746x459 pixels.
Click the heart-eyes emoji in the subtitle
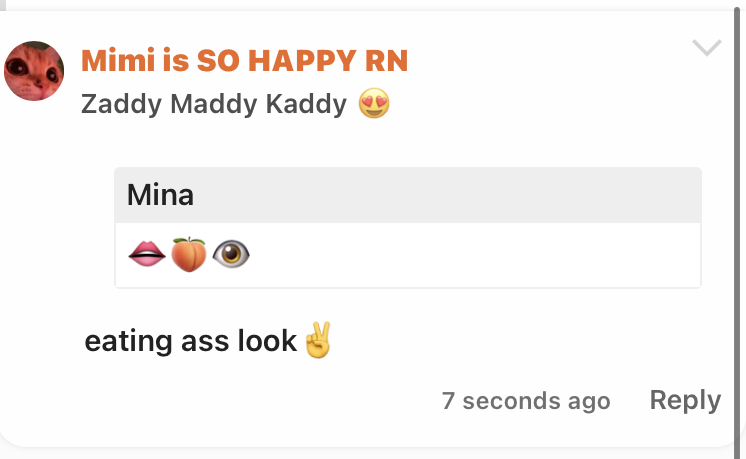pyautogui.click(x=374, y=103)
